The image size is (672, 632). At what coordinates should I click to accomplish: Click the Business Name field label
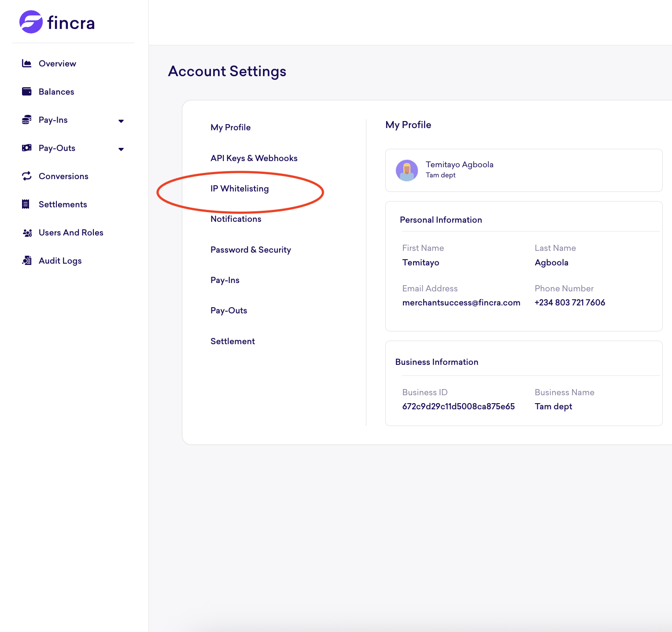pyautogui.click(x=565, y=392)
